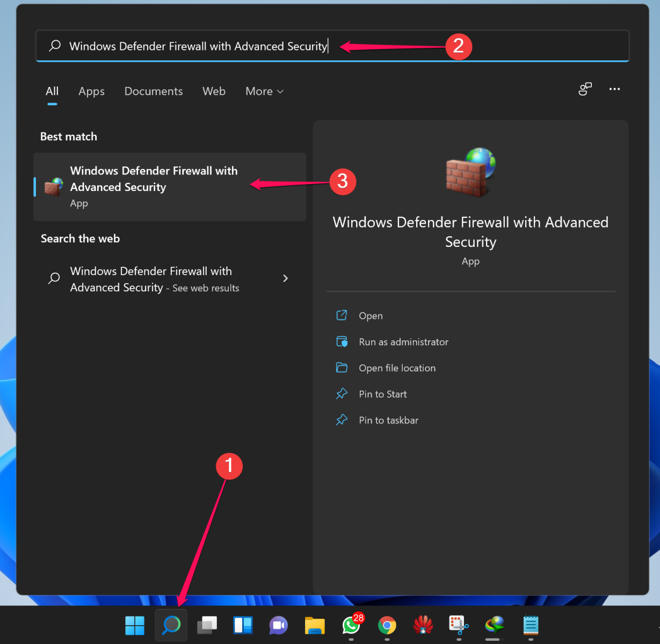This screenshot has width=660, height=644.
Task: Open Task View from the taskbar
Action: 207,626
